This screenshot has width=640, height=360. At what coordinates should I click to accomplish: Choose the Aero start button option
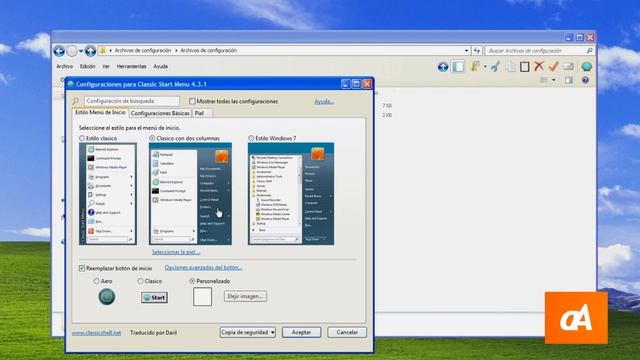pyautogui.click(x=96, y=281)
